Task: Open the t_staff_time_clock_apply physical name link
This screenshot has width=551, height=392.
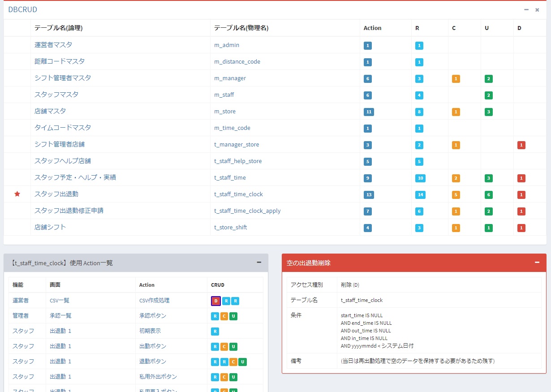Action: tap(247, 211)
